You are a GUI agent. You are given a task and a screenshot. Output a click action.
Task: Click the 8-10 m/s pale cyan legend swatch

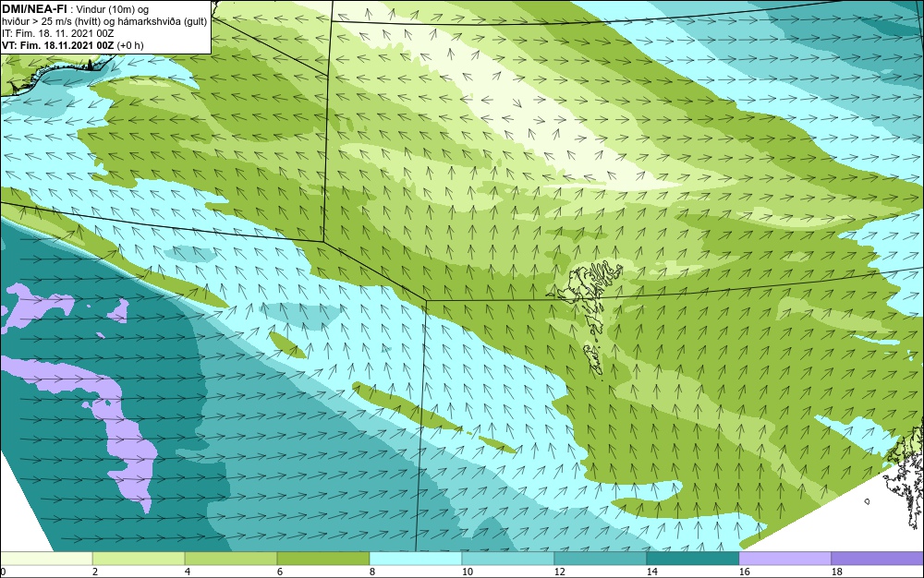[x=416, y=559]
